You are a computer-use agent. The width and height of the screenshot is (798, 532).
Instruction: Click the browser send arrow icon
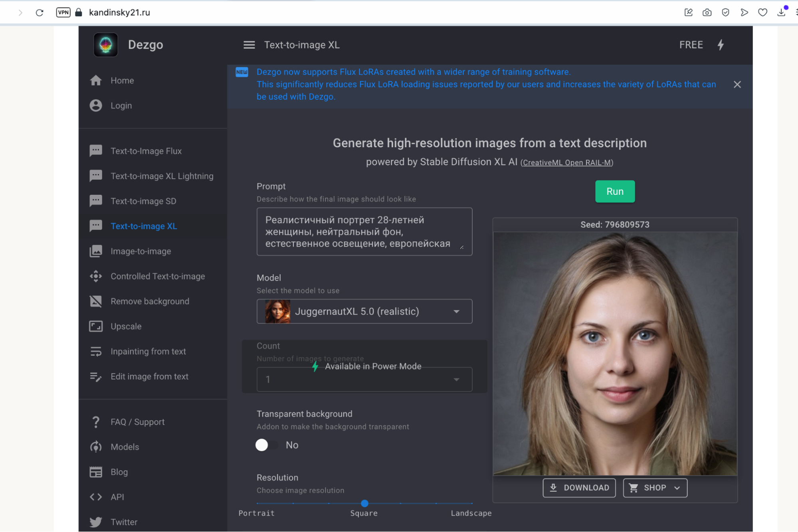[x=744, y=12]
